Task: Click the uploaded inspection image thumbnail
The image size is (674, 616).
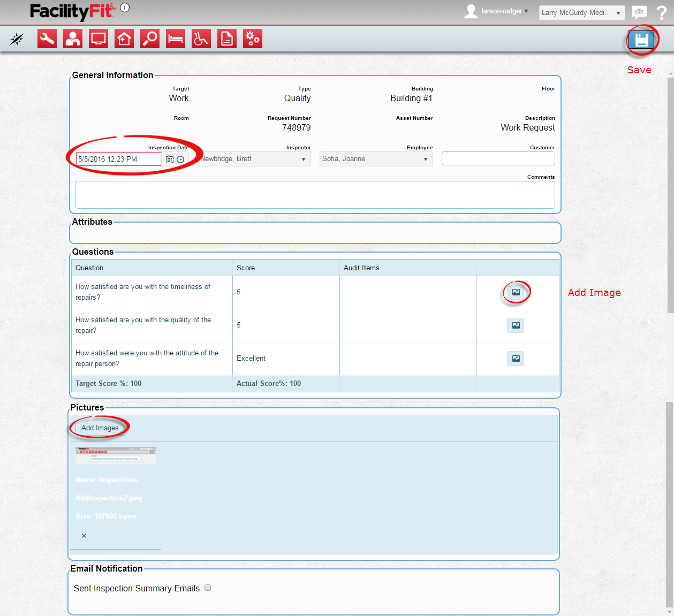Action: 116,455
